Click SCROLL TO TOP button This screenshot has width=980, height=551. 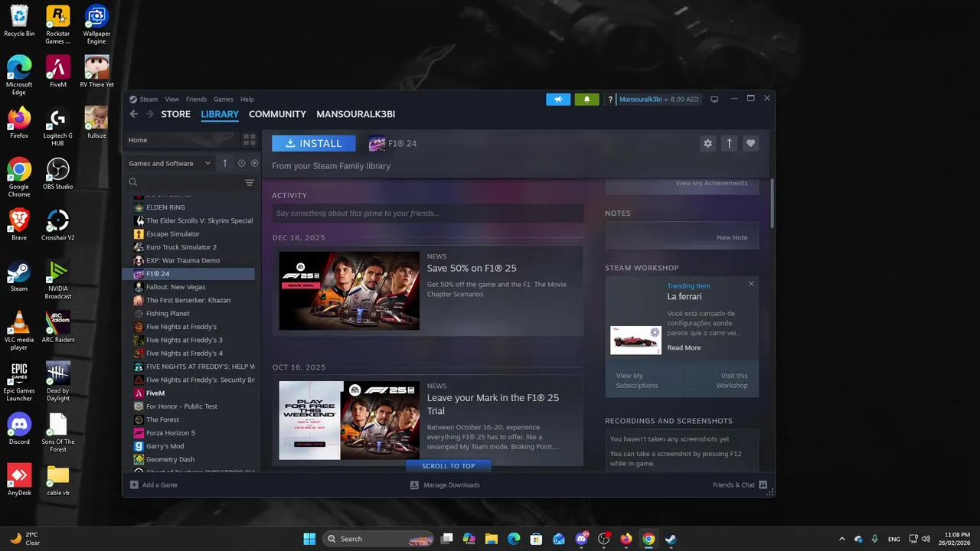(449, 465)
